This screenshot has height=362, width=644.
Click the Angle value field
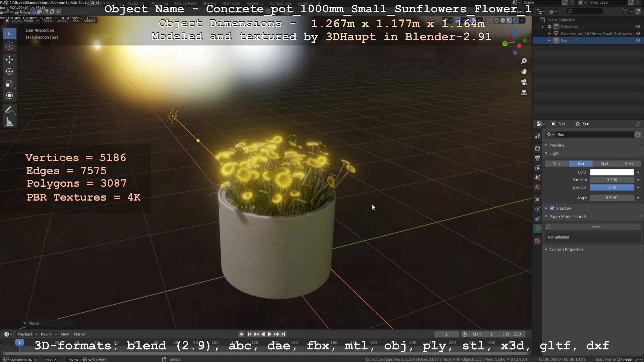coord(612,198)
